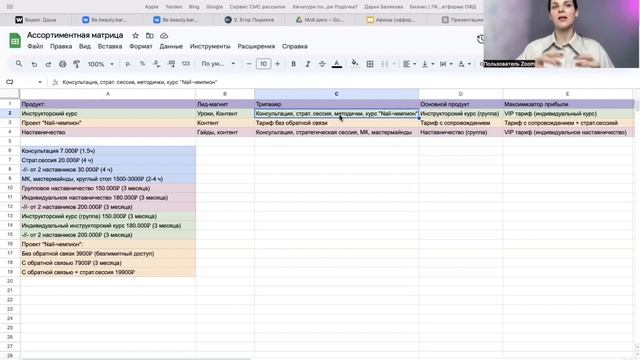The width and height of the screenshot is (640, 360).
Task: Increase decimal places
Action: pyautogui.click(x=171, y=64)
